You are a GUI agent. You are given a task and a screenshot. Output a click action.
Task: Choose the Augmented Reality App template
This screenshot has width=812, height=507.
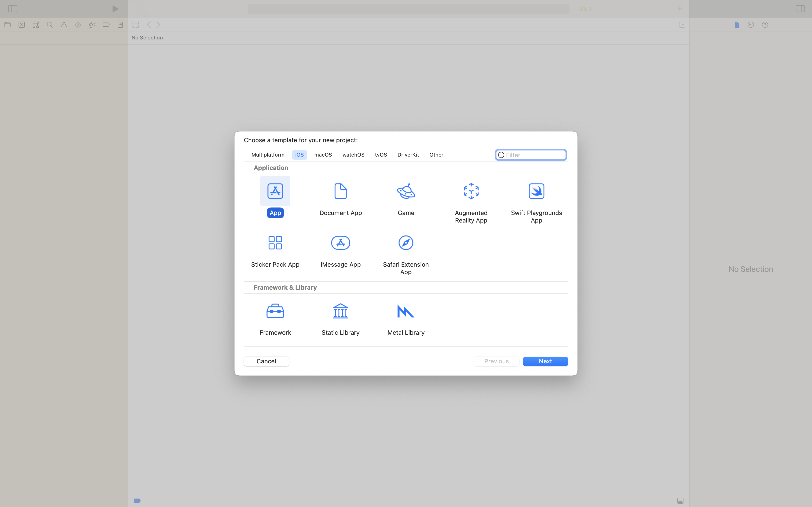pos(471,192)
